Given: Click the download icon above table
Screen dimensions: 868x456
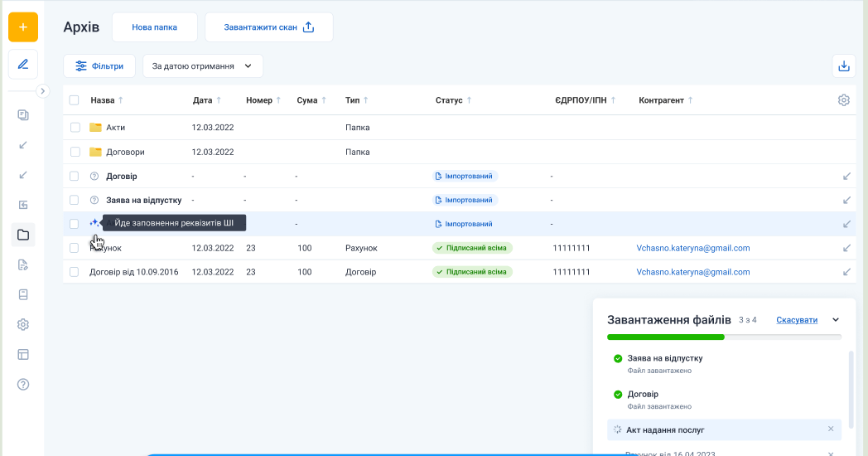Looking at the screenshot, I should pyautogui.click(x=844, y=66).
